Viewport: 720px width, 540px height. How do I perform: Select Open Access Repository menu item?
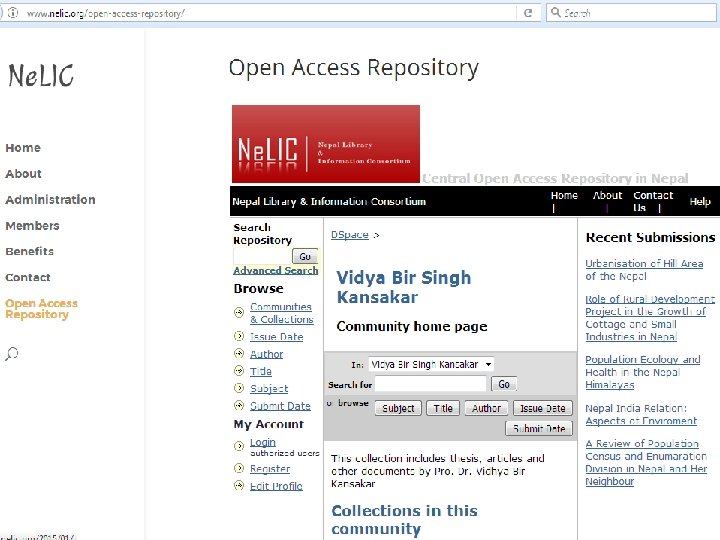(41, 309)
